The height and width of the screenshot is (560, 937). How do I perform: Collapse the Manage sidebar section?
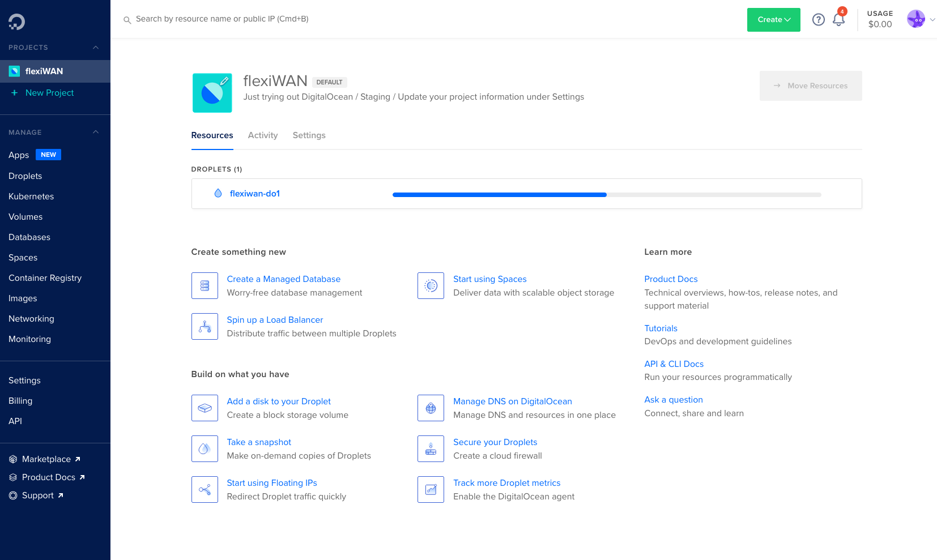tap(96, 132)
